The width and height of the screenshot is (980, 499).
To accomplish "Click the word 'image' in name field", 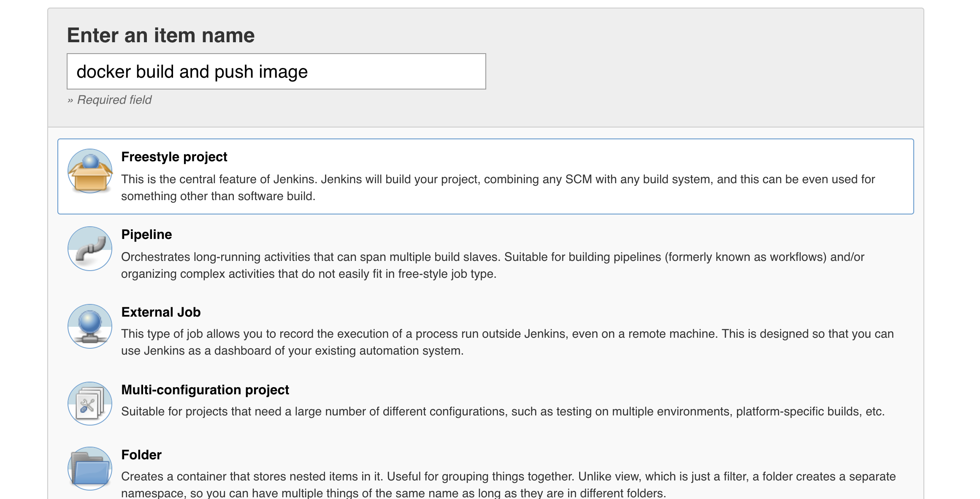I will pos(283,72).
